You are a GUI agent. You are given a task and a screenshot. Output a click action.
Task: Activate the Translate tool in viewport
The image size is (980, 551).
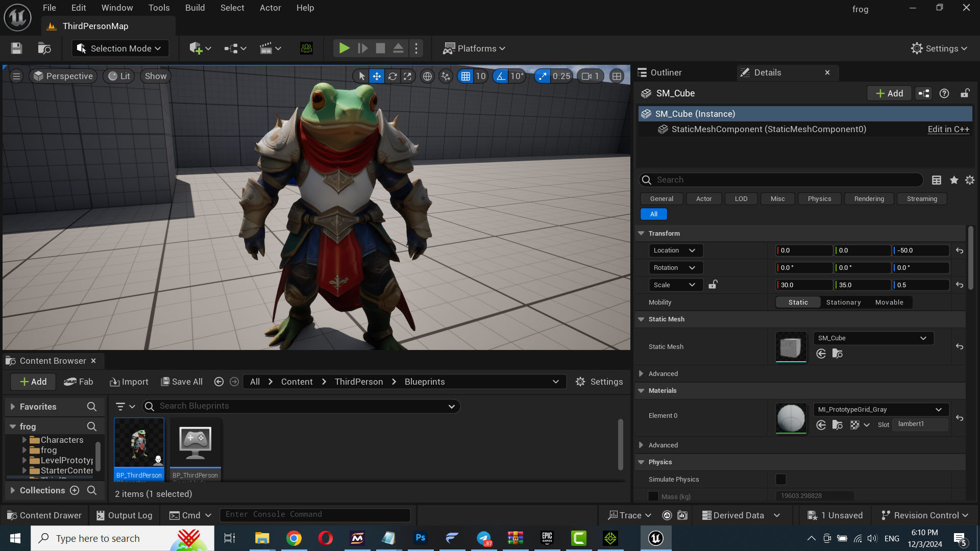pyautogui.click(x=377, y=76)
